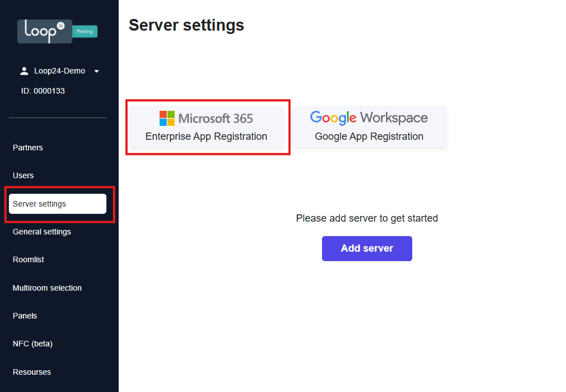The height and width of the screenshot is (392, 566).
Task: Choose Microsoft 365 Enterprise App Registration
Action: [x=207, y=127]
